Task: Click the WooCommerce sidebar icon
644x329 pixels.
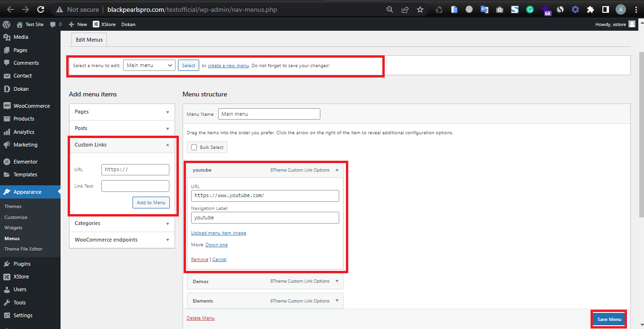Action: pos(7,106)
